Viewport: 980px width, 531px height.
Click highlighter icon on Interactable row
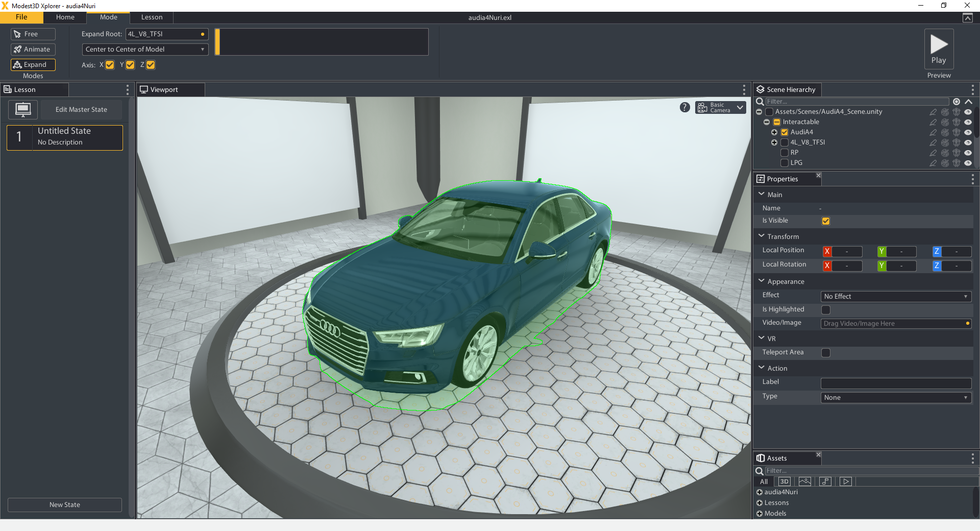coord(933,123)
